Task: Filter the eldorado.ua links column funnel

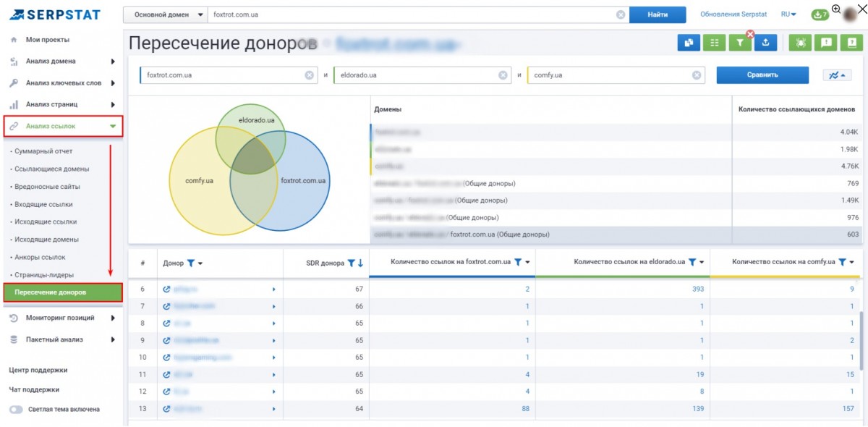Action: coord(692,262)
